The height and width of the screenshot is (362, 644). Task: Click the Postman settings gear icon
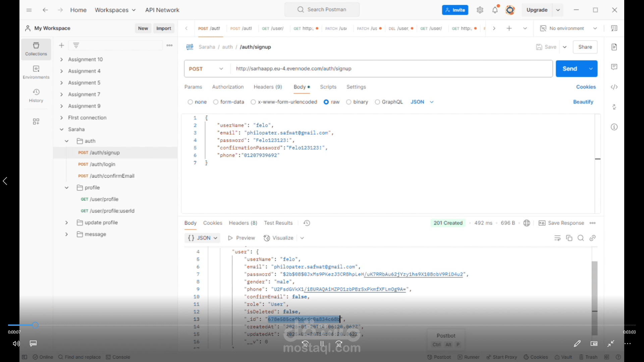click(480, 10)
